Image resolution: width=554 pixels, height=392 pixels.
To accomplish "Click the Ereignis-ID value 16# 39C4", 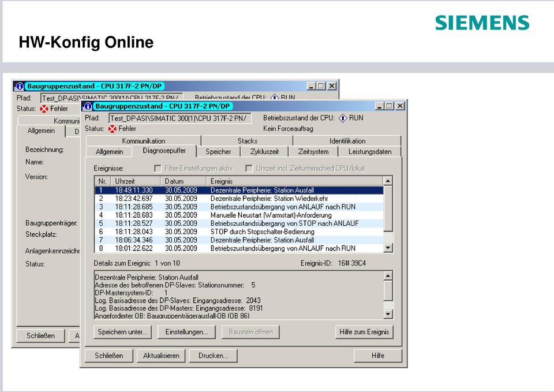I will [352, 263].
